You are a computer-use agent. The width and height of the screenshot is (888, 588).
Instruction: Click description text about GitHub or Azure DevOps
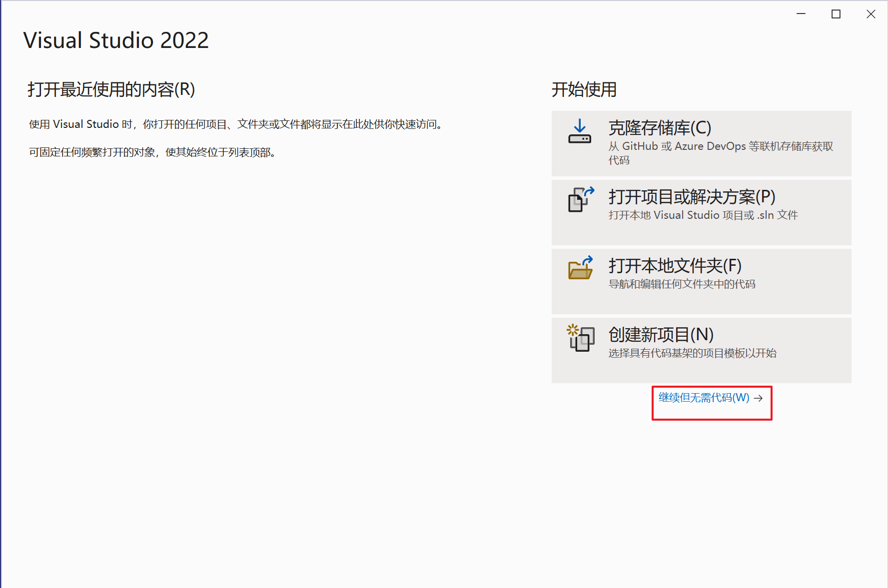coord(721,153)
